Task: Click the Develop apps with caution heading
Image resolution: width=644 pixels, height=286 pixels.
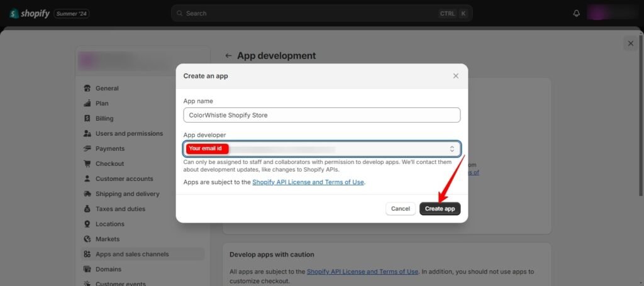Action: (272, 255)
